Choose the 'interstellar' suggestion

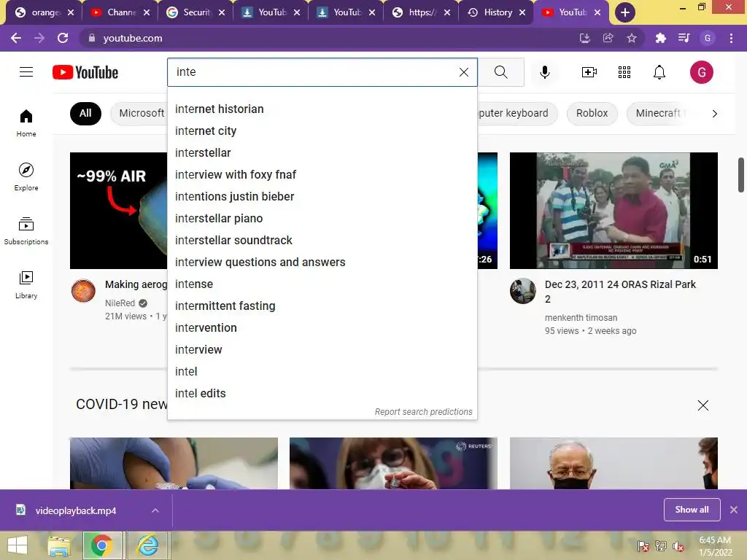tap(322, 153)
